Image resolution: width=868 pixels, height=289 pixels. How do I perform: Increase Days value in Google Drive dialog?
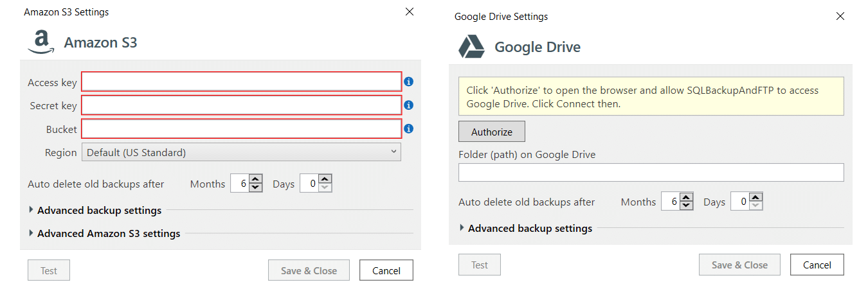(x=756, y=198)
